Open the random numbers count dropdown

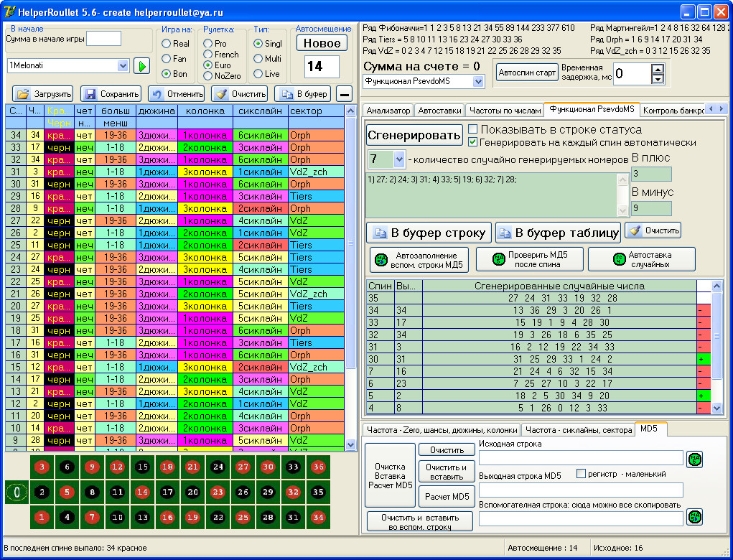399,159
